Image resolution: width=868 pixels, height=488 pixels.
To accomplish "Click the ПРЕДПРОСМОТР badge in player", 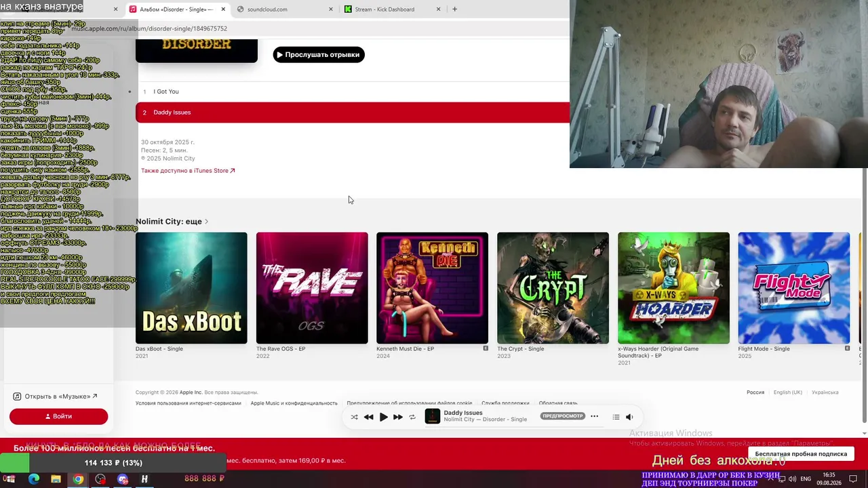I will 563,416.
